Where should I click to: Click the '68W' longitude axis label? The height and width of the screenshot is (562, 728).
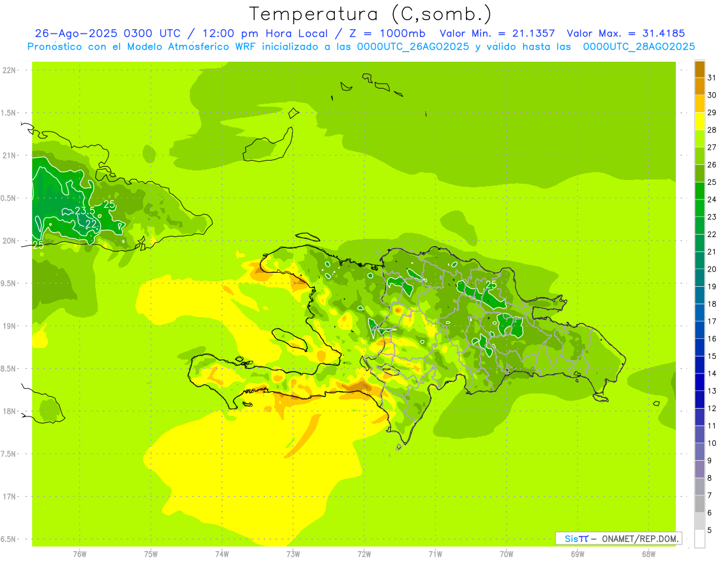pos(649,554)
